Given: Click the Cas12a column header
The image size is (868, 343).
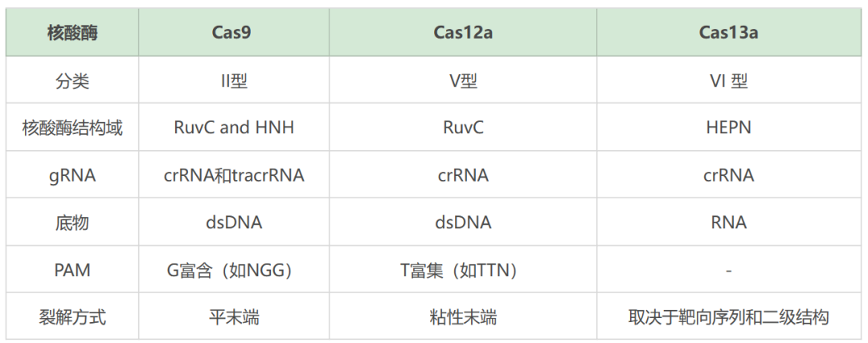Looking at the screenshot, I should click(x=463, y=33).
